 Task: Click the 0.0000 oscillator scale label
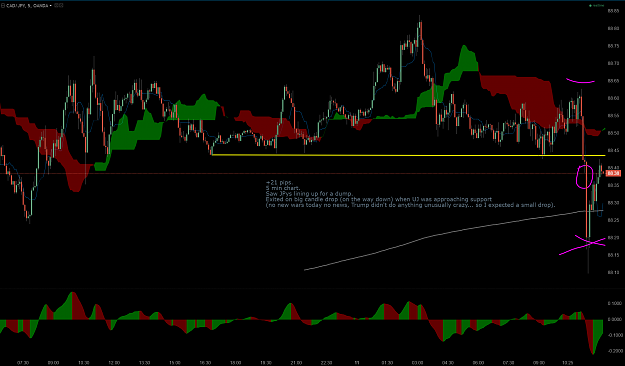pyautogui.click(x=615, y=319)
